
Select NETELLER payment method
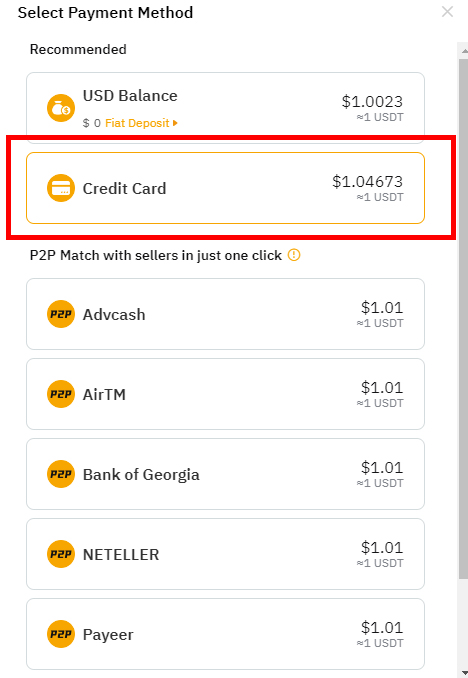(225, 554)
